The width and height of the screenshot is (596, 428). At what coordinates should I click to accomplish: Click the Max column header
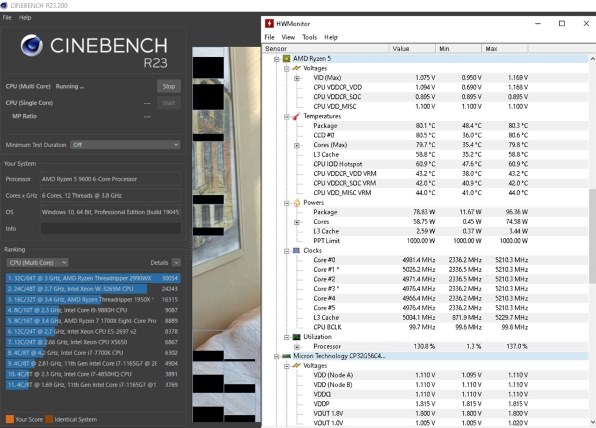point(504,49)
